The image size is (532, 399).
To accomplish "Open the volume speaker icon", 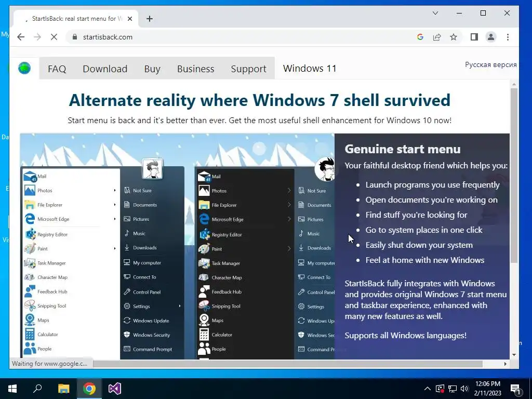I will coord(464,389).
